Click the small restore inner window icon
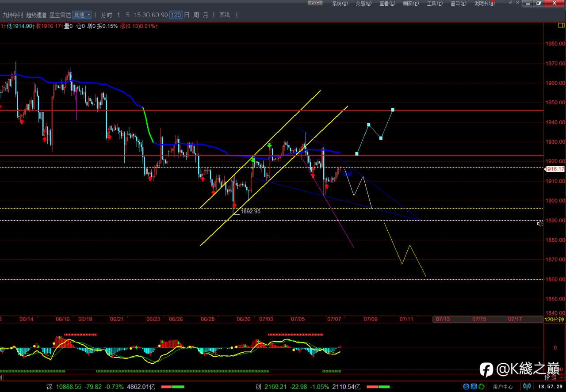 coord(510,3)
